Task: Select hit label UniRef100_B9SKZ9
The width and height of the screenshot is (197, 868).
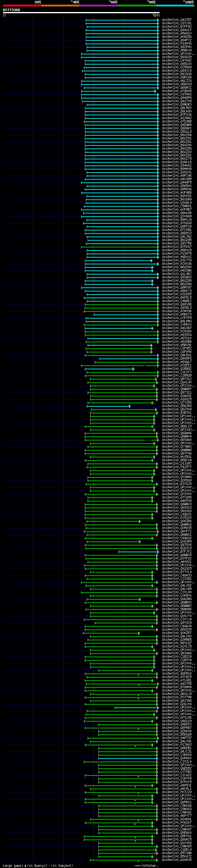Action: [x=177, y=57]
